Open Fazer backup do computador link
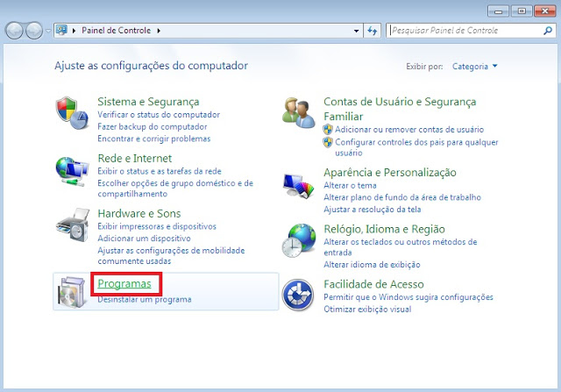Screen dimensions: 561x392 [153, 127]
